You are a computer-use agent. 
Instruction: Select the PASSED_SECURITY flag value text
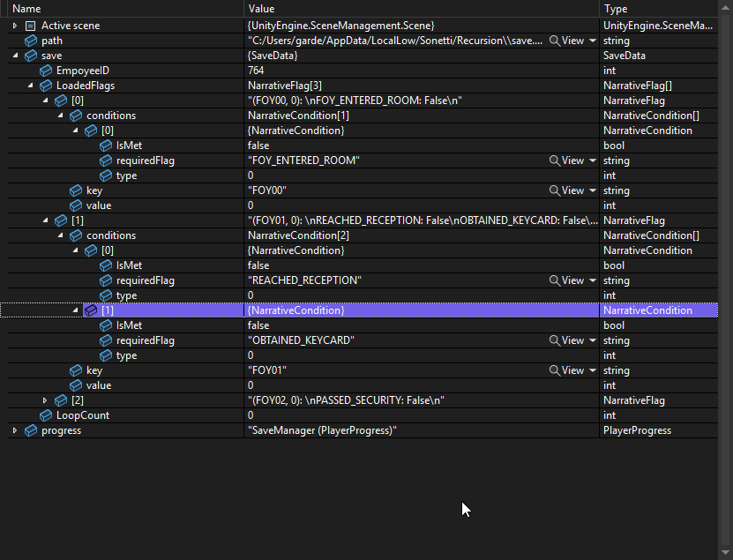(346, 400)
